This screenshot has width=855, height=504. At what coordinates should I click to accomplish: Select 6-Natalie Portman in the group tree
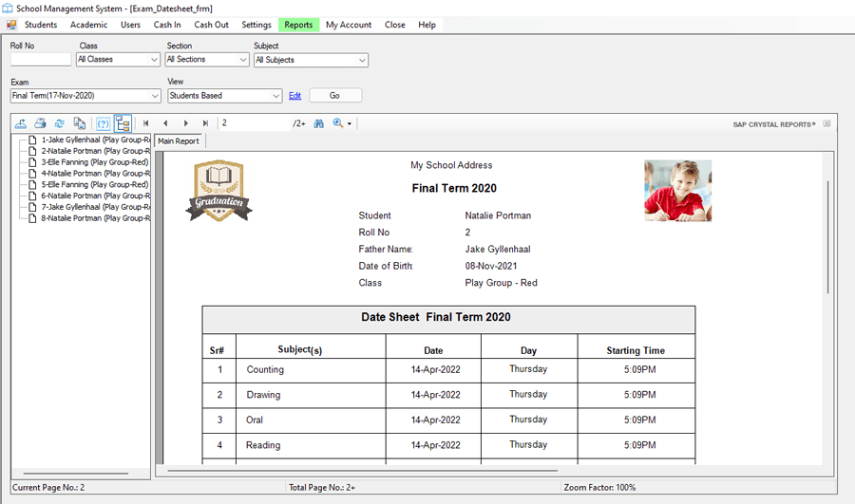pos(95,196)
